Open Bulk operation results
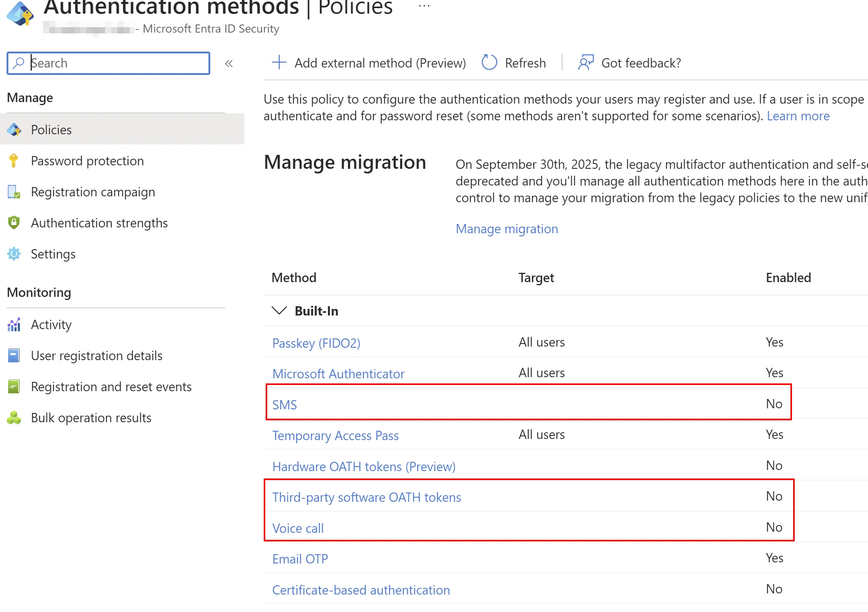Image resolution: width=868 pixels, height=612 pixels. tap(91, 418)
